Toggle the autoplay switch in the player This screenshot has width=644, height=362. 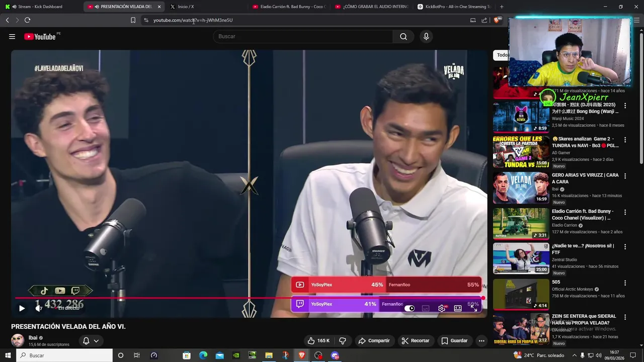(x=410, y=308)
